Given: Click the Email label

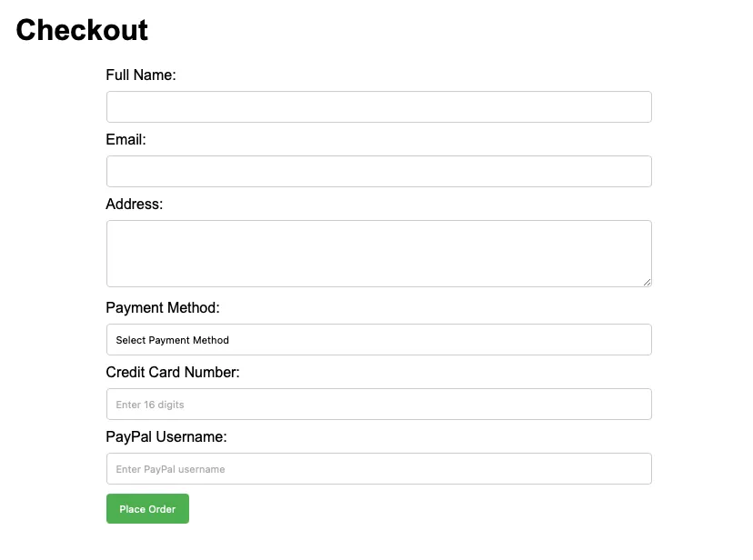Looking at the screenshot, I should click(x=125, y=140).
